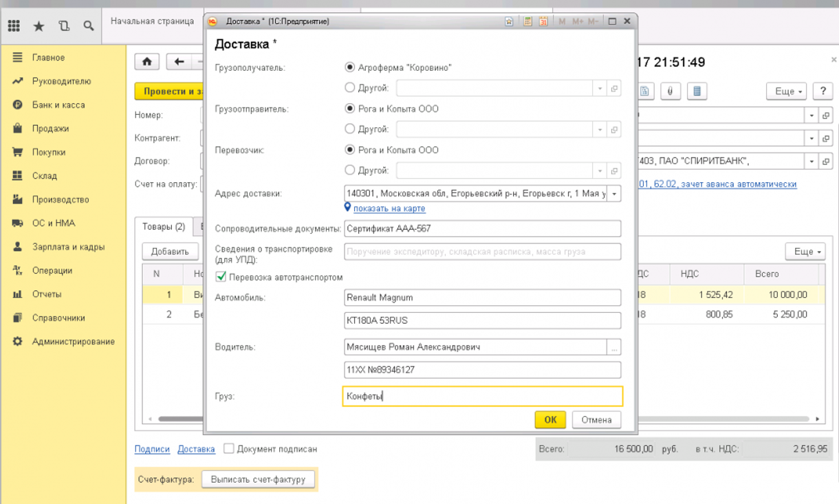This screenshot has height=504, width=839.
Task: Open the calendar icon in dialog title bar
Action: [x=543, y=21]
